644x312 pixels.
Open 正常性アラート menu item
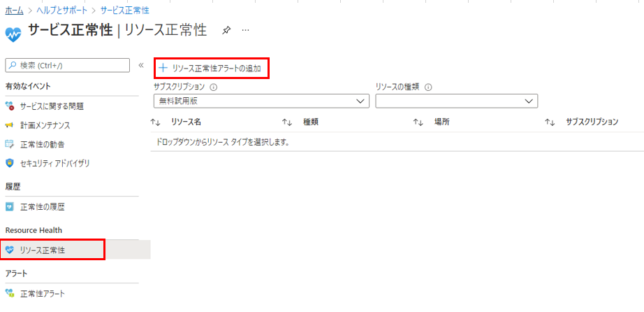tap(42, 293)
